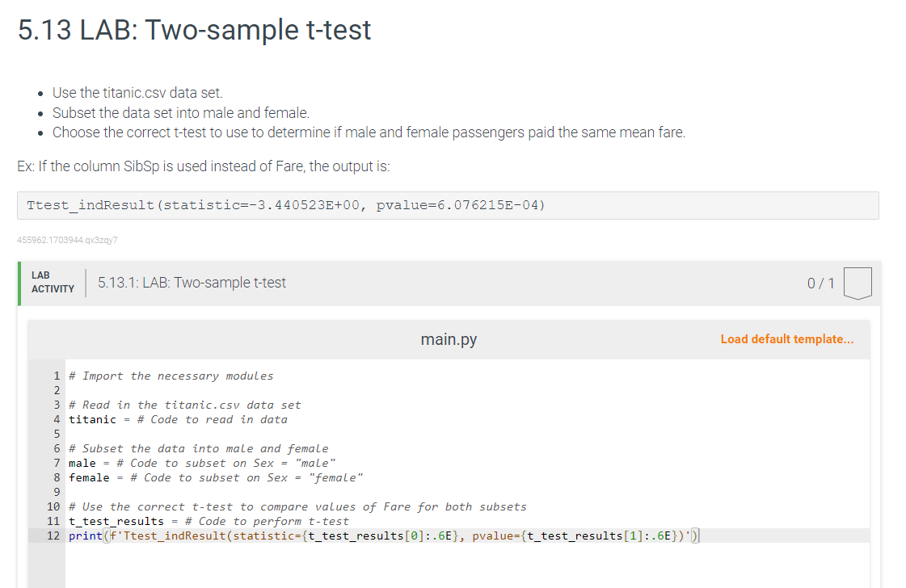Click the LAB ACTIVITY label

pos(53,283)
